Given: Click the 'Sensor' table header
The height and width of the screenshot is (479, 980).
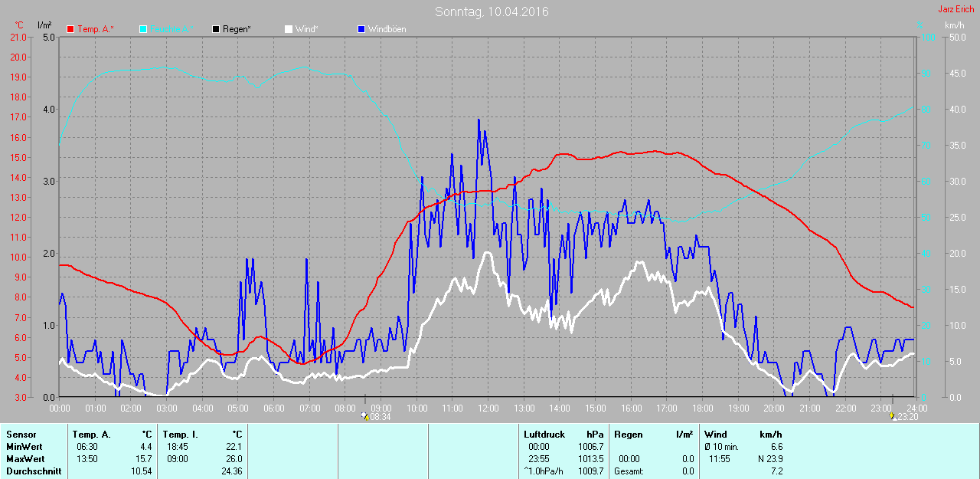Looking at the screenshot, I should pyautogui.click(x=21, y=435).
